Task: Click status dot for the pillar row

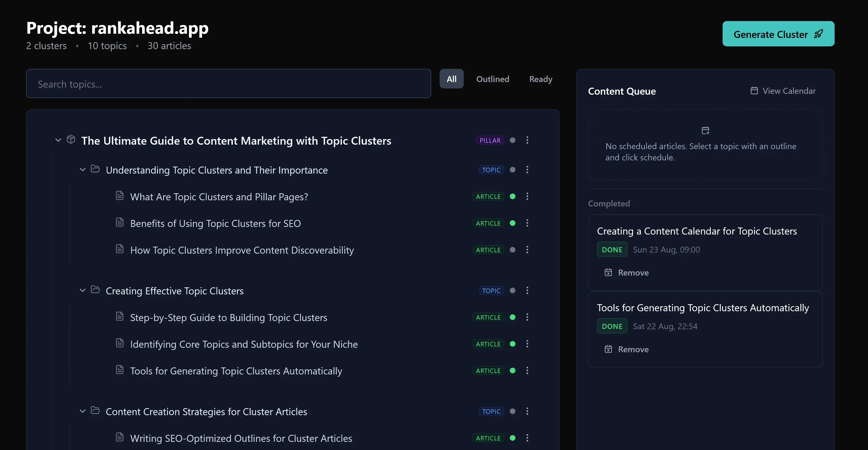Action: (513, 140)
